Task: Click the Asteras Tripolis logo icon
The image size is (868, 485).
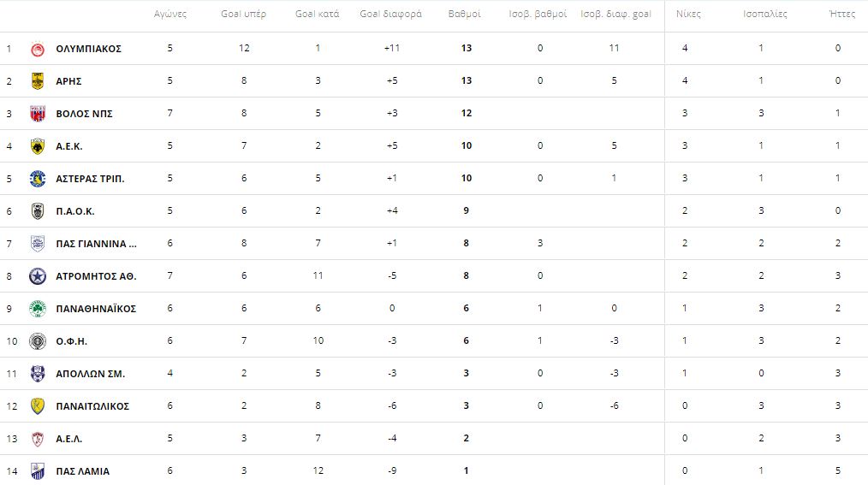Action: point(38,179)
